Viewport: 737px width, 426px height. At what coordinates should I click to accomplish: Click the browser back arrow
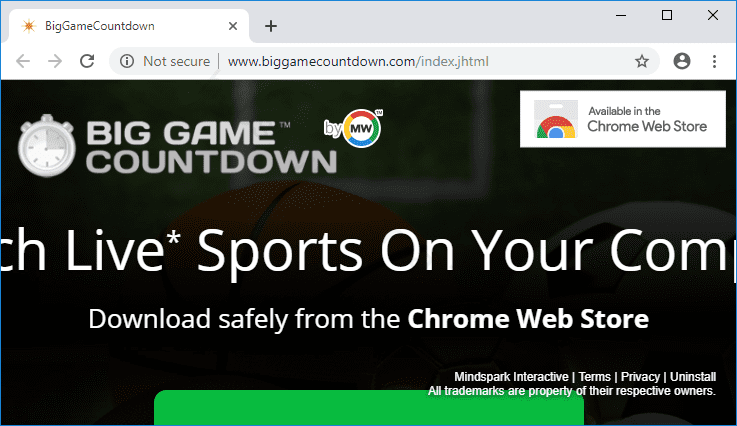(x=23, y=61)
